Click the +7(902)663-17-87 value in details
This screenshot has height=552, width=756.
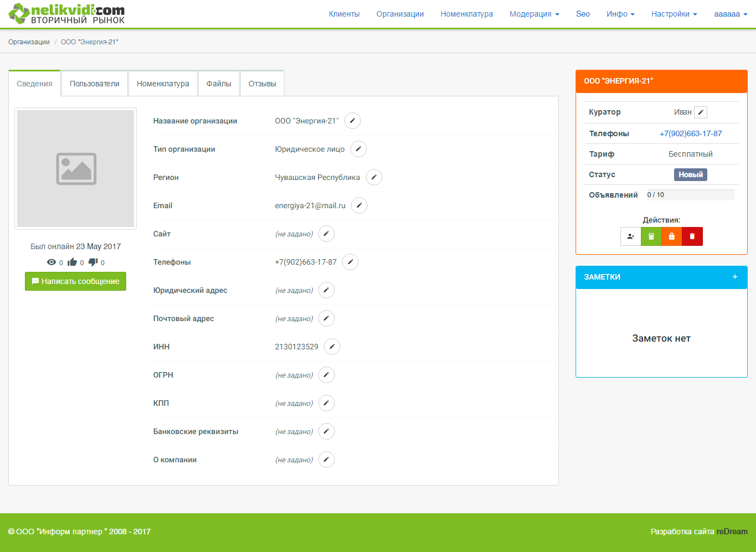pos(305,262)
